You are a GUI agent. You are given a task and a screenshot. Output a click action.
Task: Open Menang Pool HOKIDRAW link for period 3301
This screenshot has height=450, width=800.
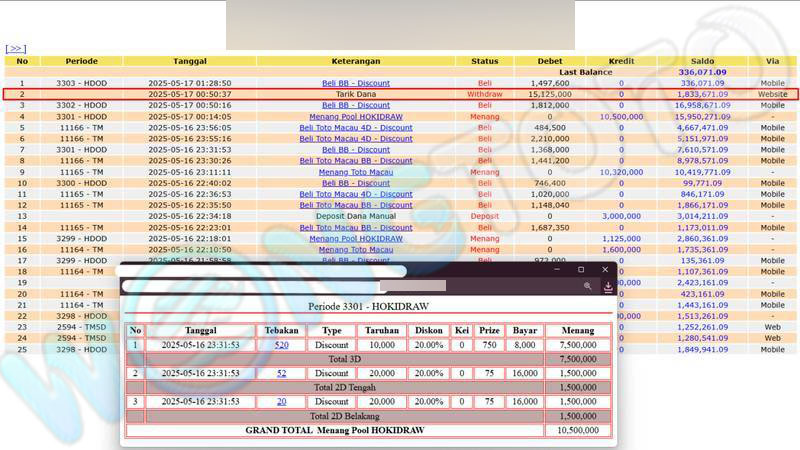pos(356,116)
